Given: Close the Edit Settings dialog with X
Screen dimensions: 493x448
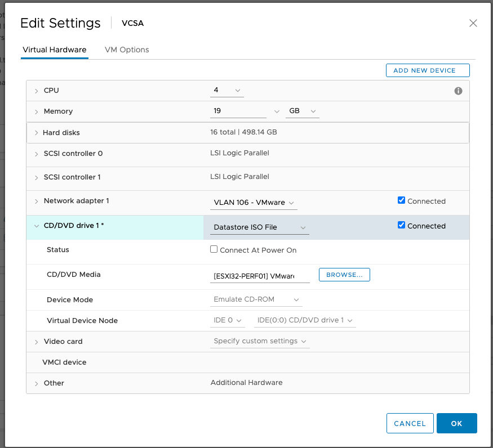Looking at the screenshot, I should (x=473, y=23).
